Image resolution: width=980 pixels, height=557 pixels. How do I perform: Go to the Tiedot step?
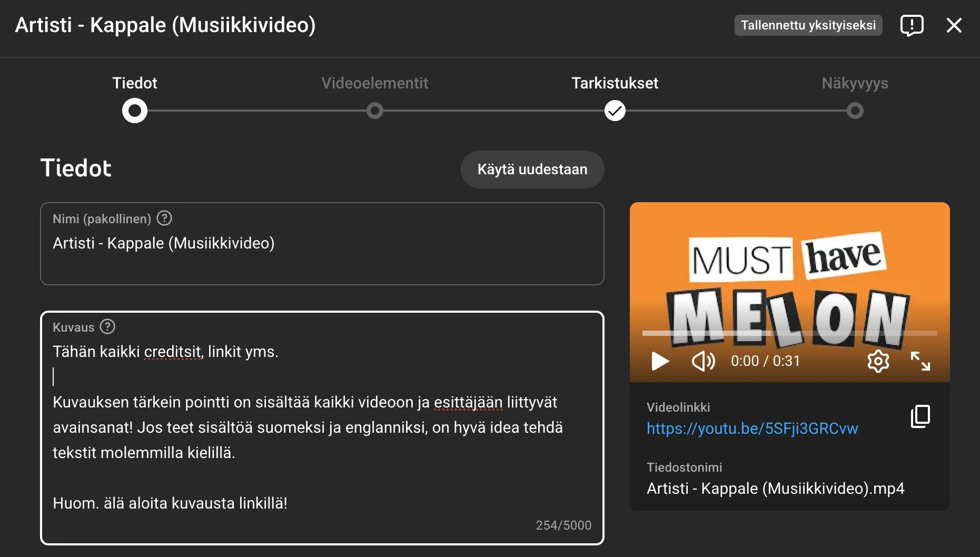(135, 83)
